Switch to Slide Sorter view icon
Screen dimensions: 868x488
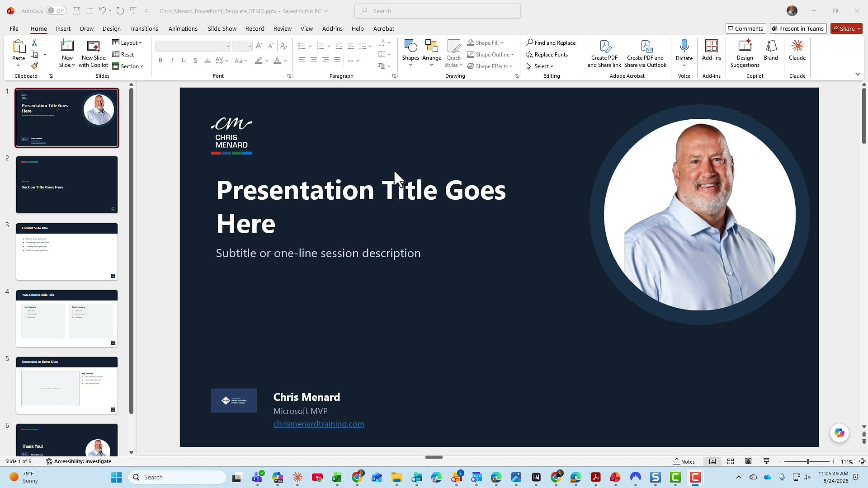[x=730, y=461]
